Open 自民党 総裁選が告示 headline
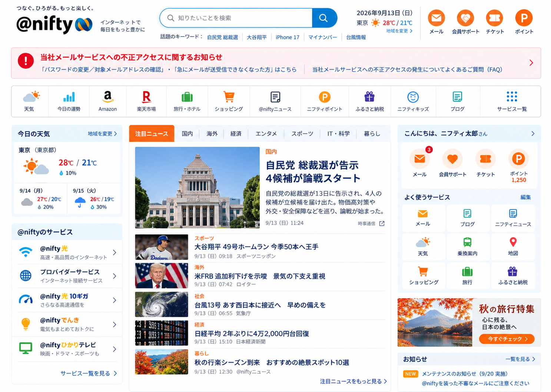551x392 pixels. point(313,172)
